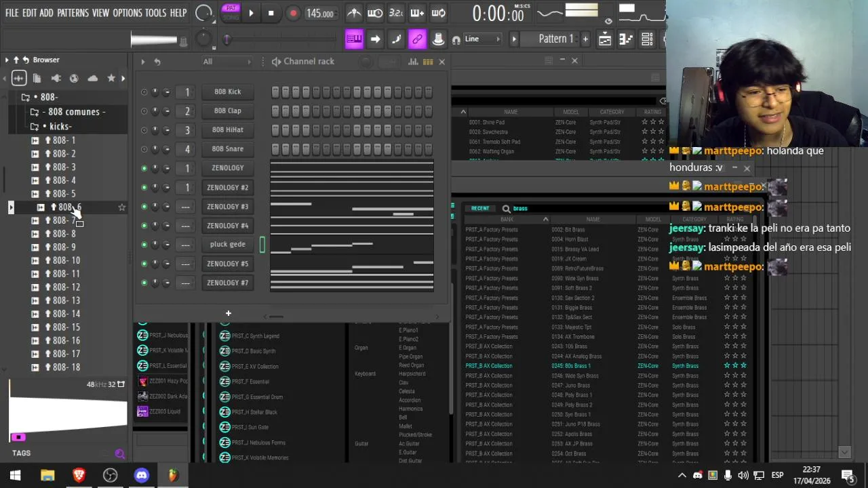
Task: Adjust the main volume knob
Action: click(204, 13)
